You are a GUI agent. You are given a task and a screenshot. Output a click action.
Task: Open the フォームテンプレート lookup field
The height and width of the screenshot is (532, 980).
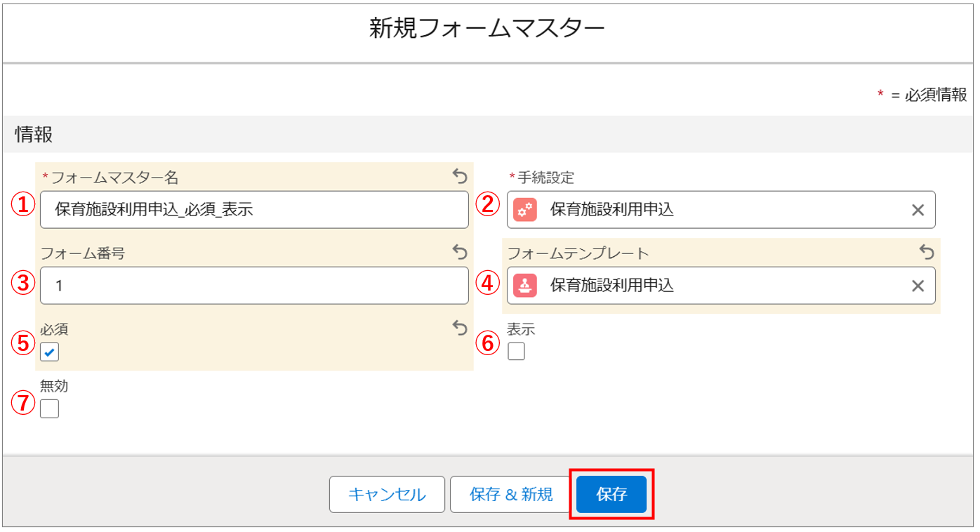(716, 286)
